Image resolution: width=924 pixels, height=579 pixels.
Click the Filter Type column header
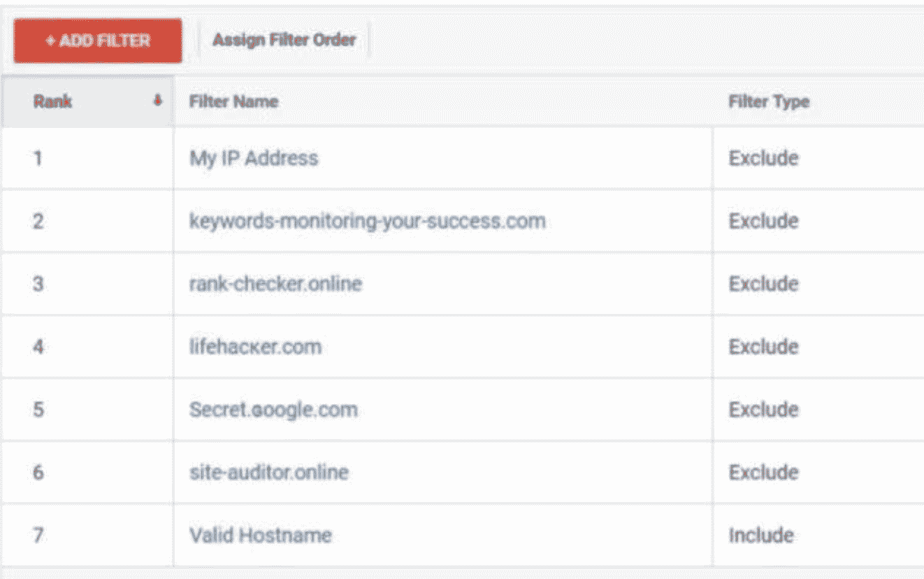(x=769, y=101)
